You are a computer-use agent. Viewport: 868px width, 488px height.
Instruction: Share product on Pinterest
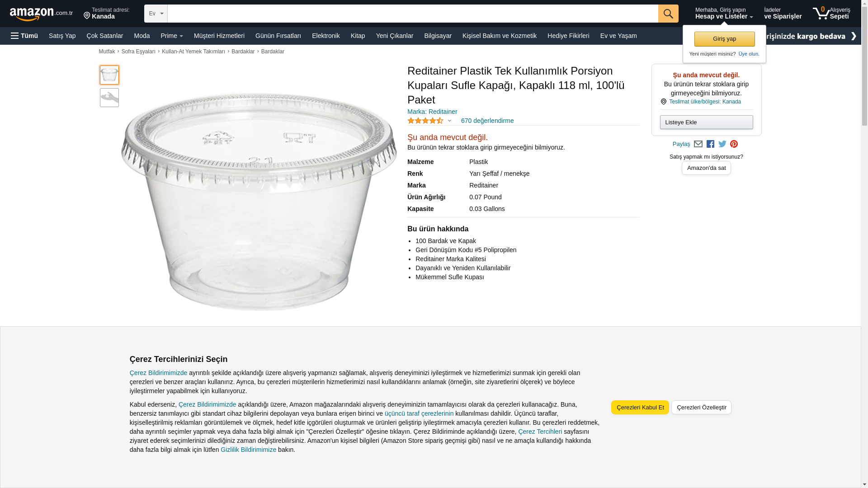point(734,144)
